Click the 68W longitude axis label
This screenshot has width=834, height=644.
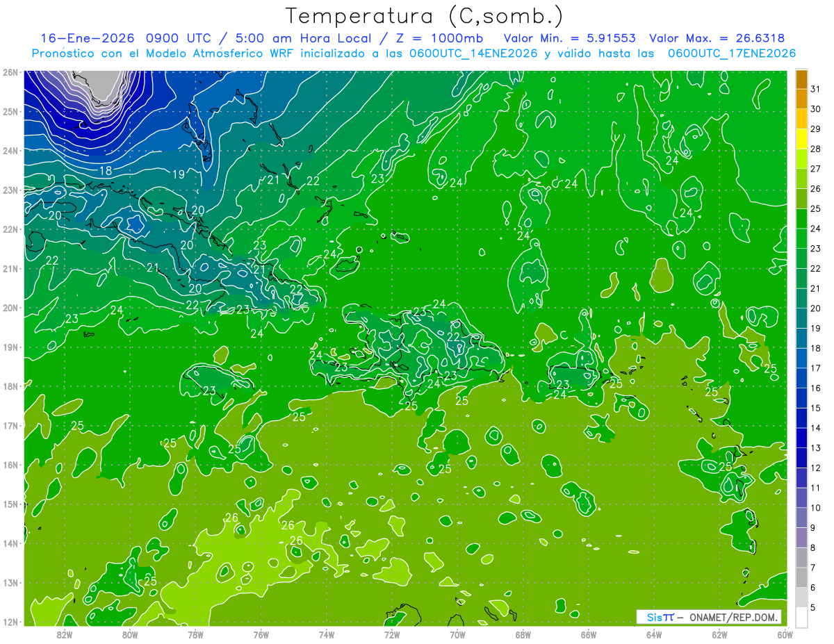coord(523,634)
